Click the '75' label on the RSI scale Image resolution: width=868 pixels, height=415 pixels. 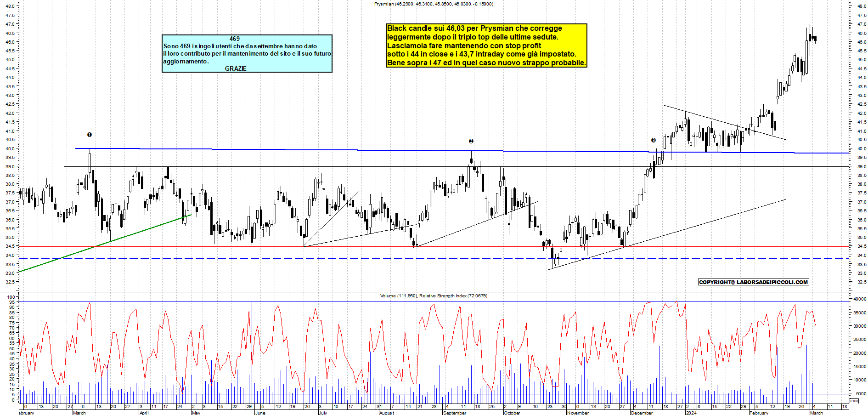point(12,323)
